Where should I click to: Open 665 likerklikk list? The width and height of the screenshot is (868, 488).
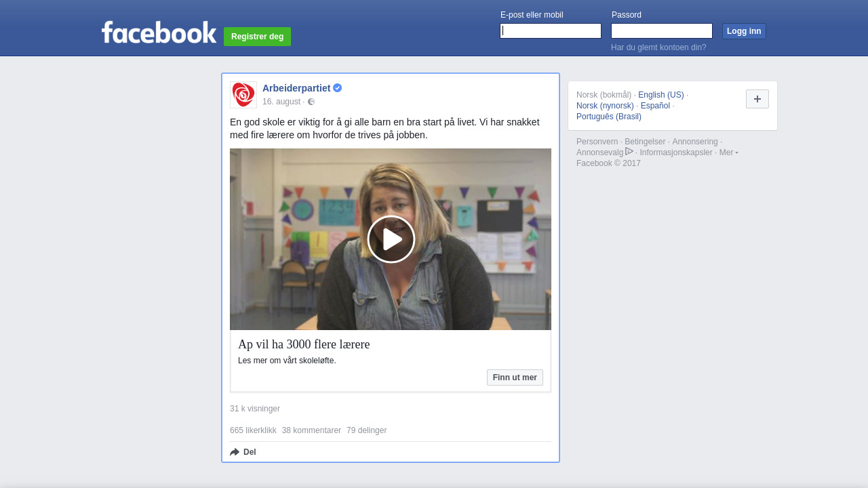pyautogui.click(x=253, y=430)
